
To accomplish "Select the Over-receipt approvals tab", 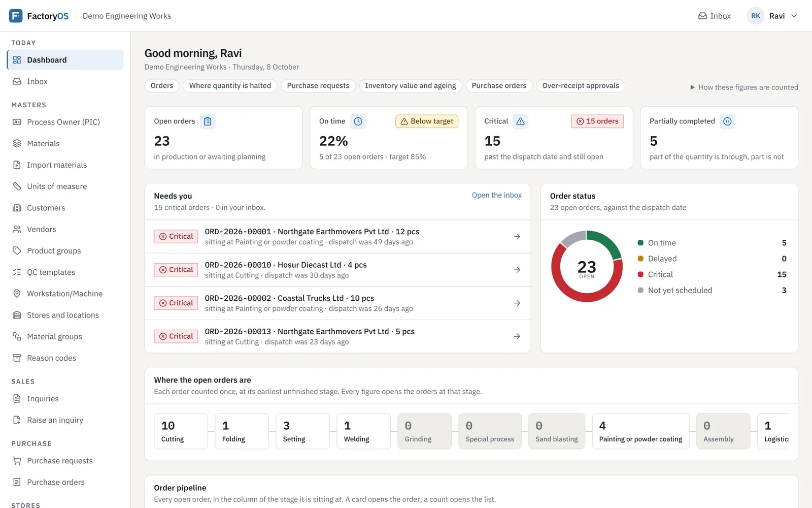I will tap(581, 86).
